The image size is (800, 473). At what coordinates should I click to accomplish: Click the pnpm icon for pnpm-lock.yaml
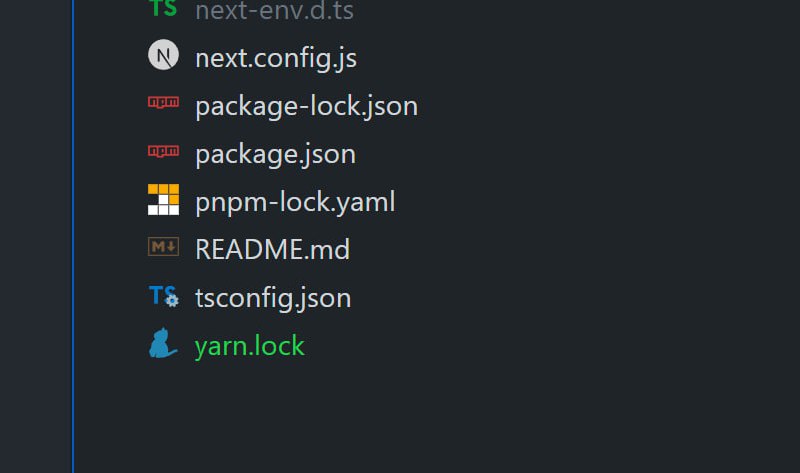pyautogui.click(x=163, y=200)
